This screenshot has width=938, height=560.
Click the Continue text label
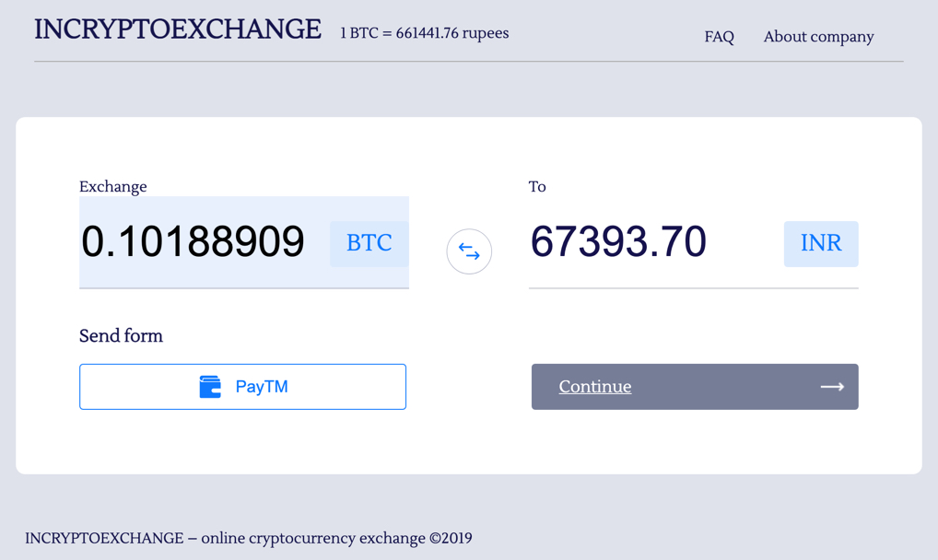point(594,387)
